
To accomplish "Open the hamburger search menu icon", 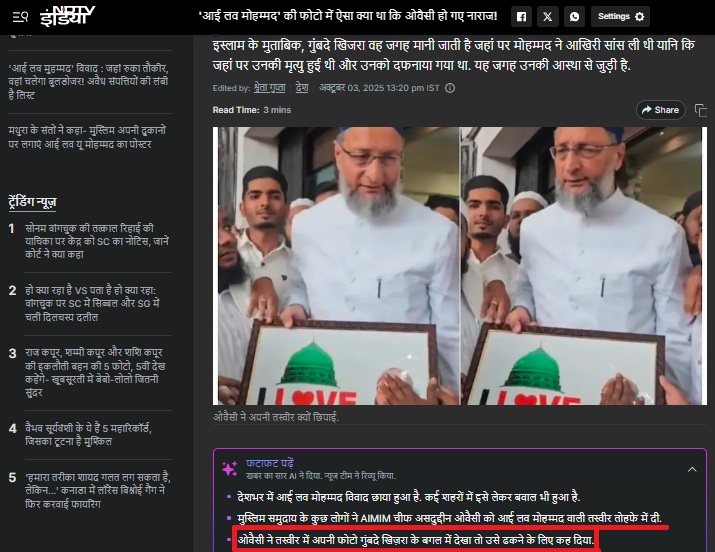I will pos(20,17).
